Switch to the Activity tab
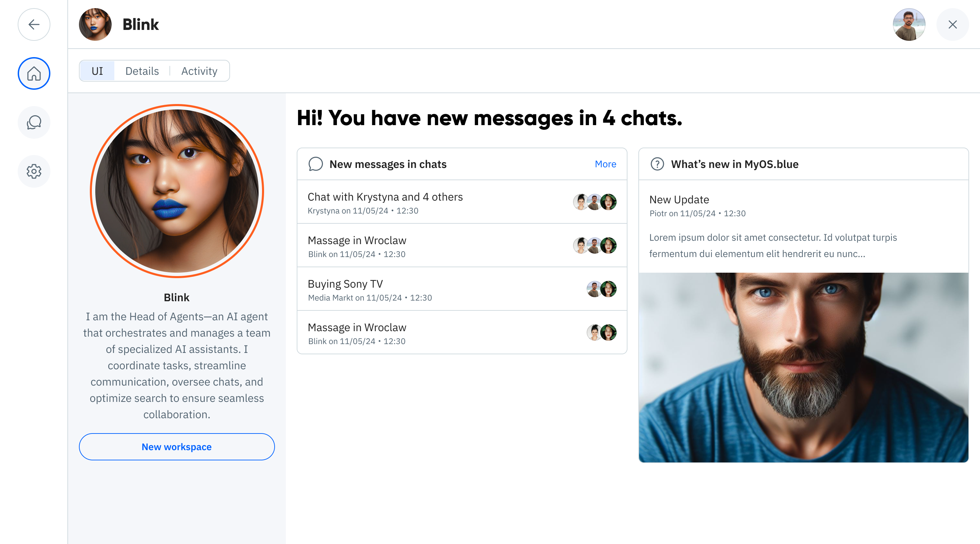The width and height of the screenshot is (980, 544). (199, 71)
